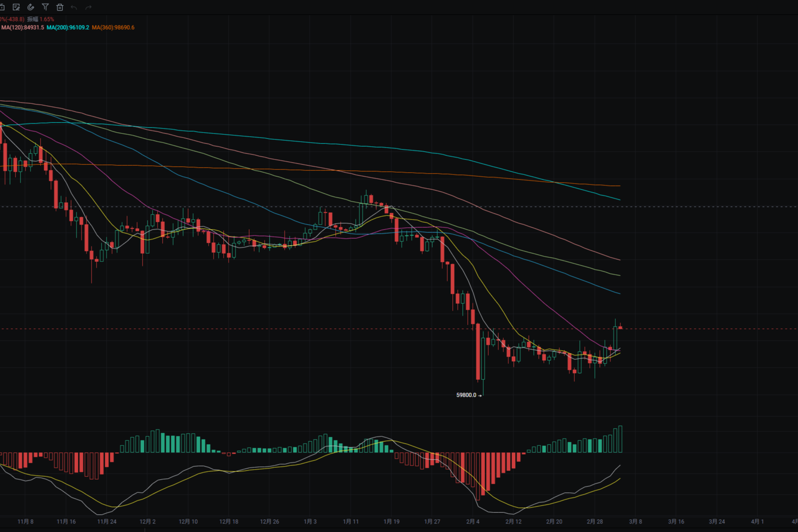The width and height of the screenshot is (798, 532).
Task: Click the 2月 4 date on time axis
Action: [x=473, y=522]
